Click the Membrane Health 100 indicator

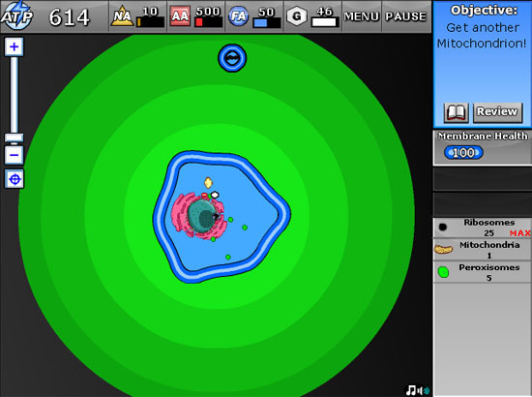(463, 152)
